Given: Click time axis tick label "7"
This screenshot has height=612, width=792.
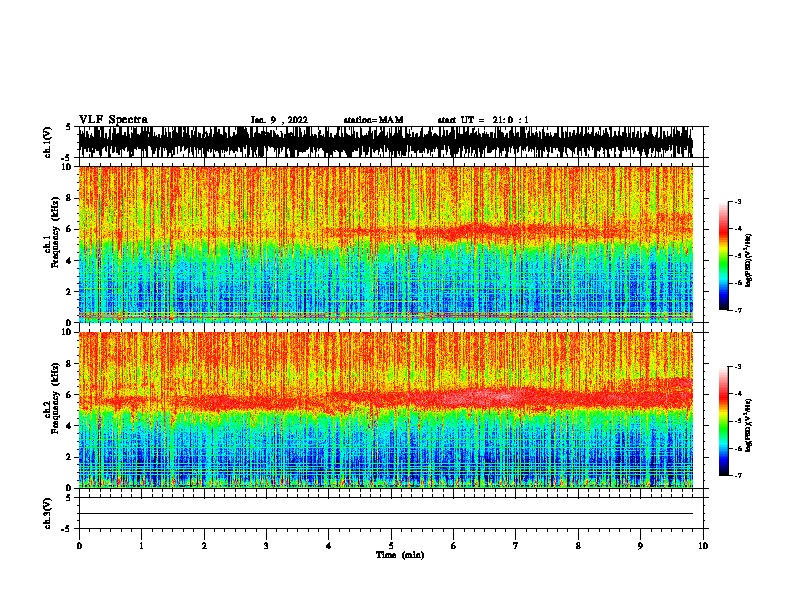Looking at the screenshot, I should (x=516, y=546).
